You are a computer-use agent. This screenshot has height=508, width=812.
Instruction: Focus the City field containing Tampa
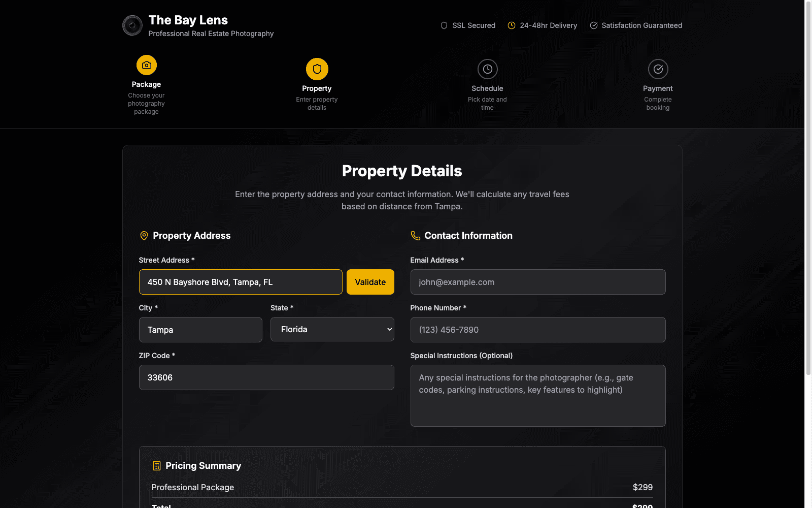pos(200,330)
